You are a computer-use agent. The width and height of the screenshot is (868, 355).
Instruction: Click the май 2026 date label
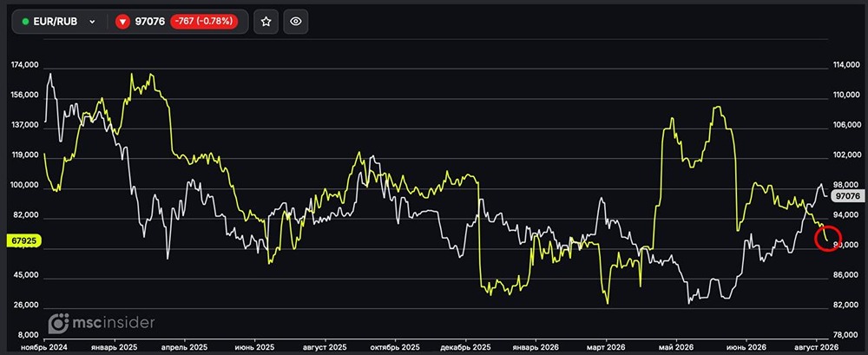(676, 346)
